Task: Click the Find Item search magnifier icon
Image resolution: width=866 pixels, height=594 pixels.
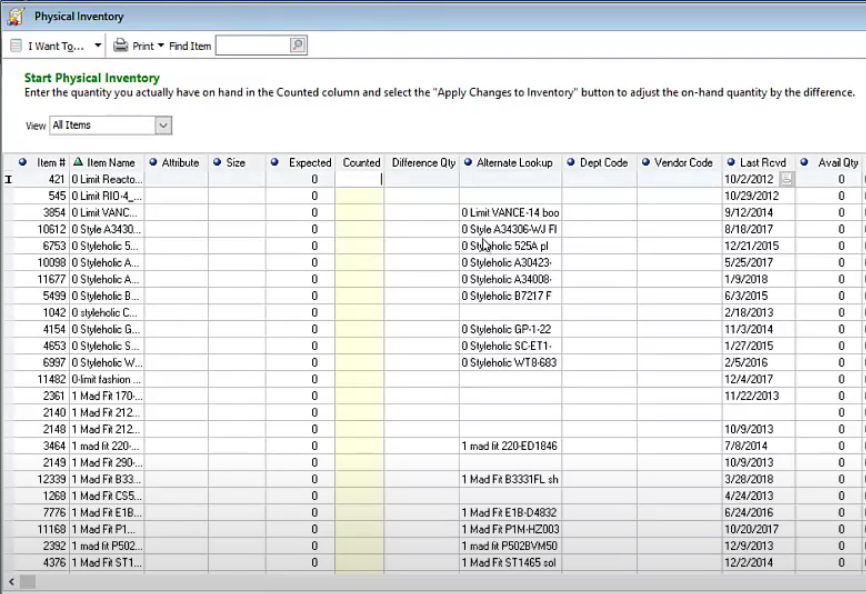Action: point(298,45)
